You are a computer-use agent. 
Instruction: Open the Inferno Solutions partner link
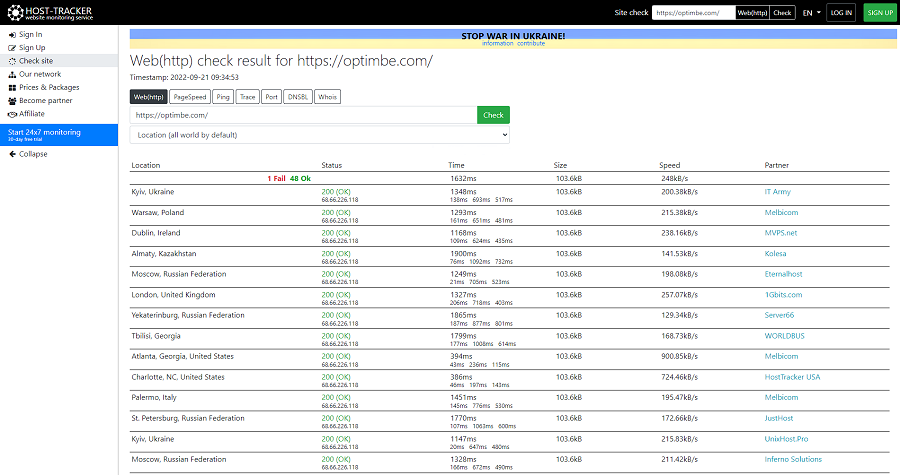click(793, 459)
